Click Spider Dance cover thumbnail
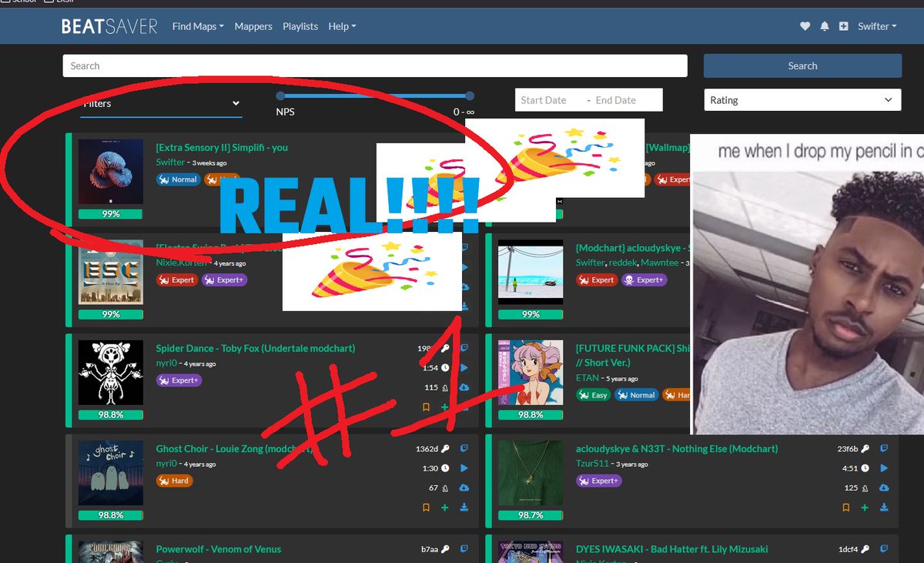This screenshot has width=924, height=563. 111,373
